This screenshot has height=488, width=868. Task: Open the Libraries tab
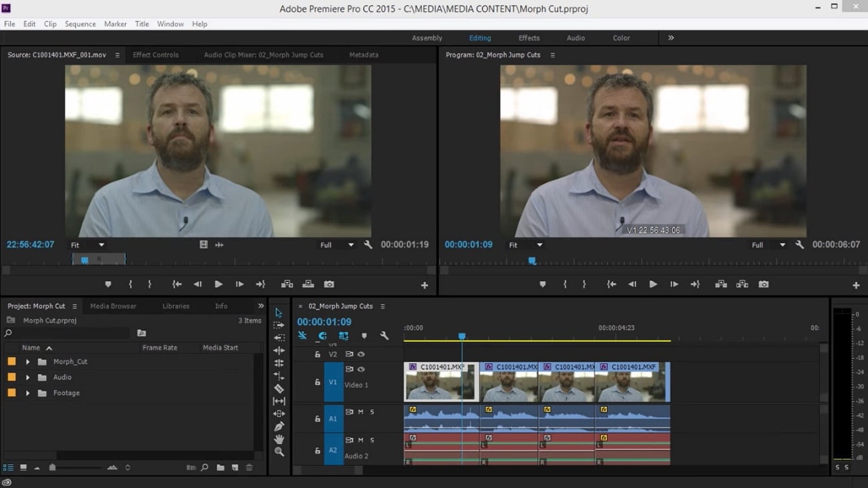(x=176, y=306)
